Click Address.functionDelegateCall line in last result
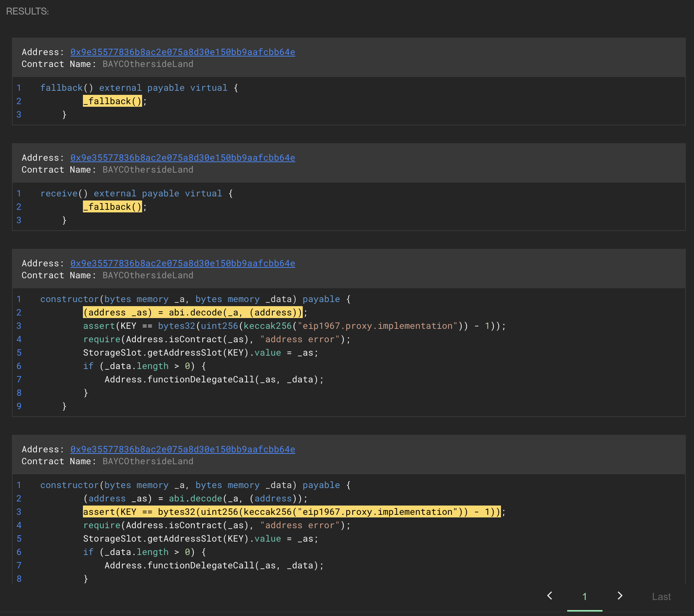Screen dimensions: 694x616 (x=214, y=565)
